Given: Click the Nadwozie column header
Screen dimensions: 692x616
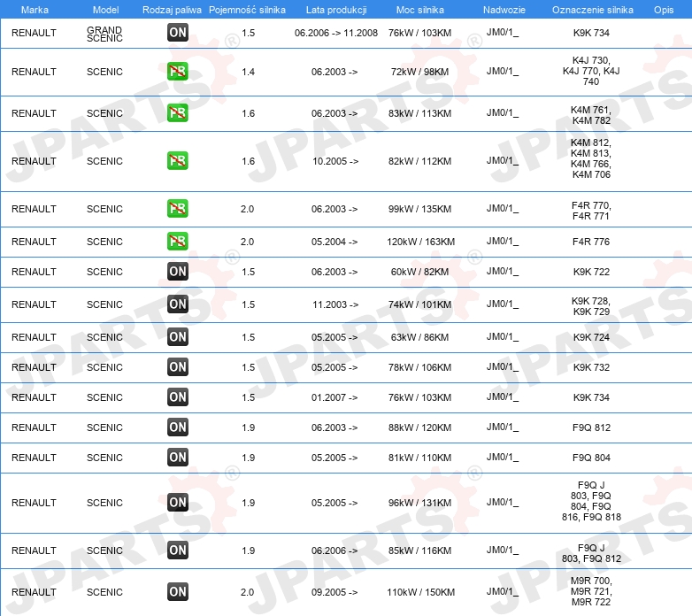Looking at the screenshot, I should point(504,10).
